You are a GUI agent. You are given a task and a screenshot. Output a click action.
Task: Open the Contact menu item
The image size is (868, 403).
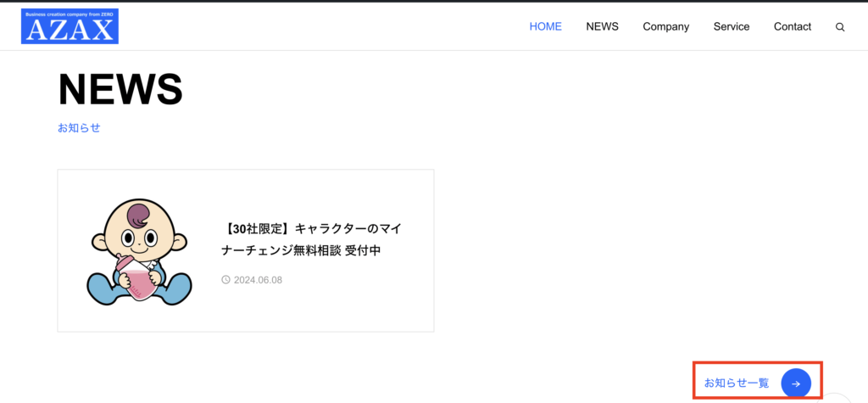click(793, 26)
